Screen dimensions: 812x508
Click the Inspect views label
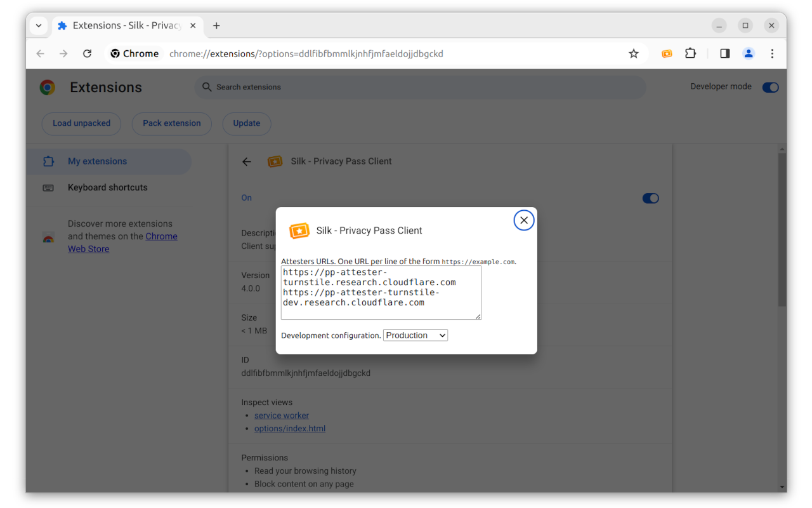pyautogui.click(x=267, y=402)
